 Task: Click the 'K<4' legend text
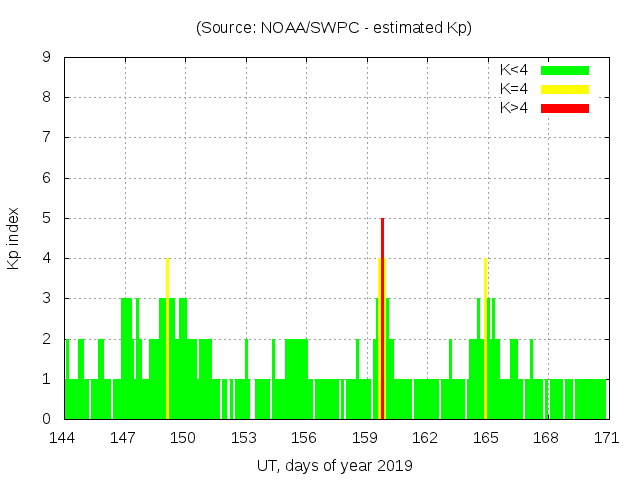click(x=514, y=70)
